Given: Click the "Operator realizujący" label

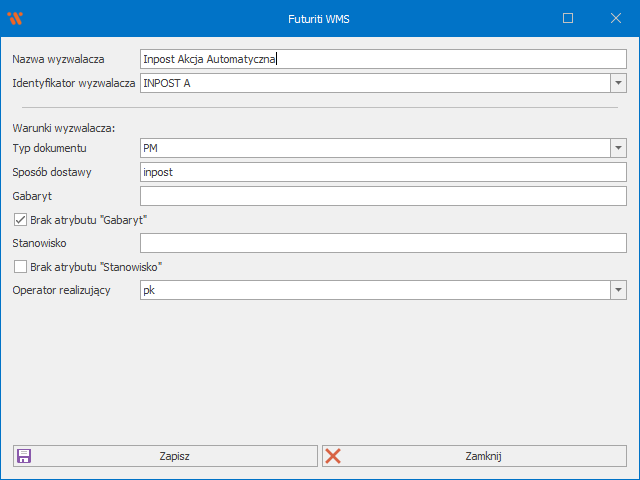Looking at the screenshot, I should (x=61, y=290).
